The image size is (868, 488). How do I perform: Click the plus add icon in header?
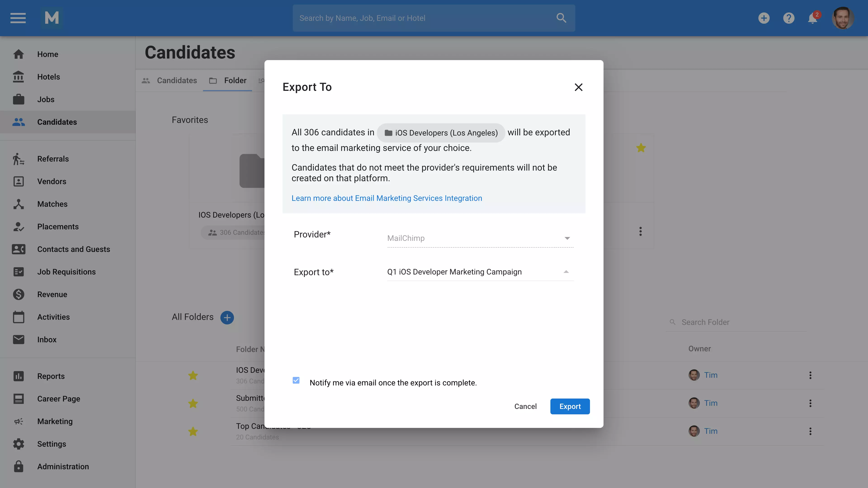(764, 18)
